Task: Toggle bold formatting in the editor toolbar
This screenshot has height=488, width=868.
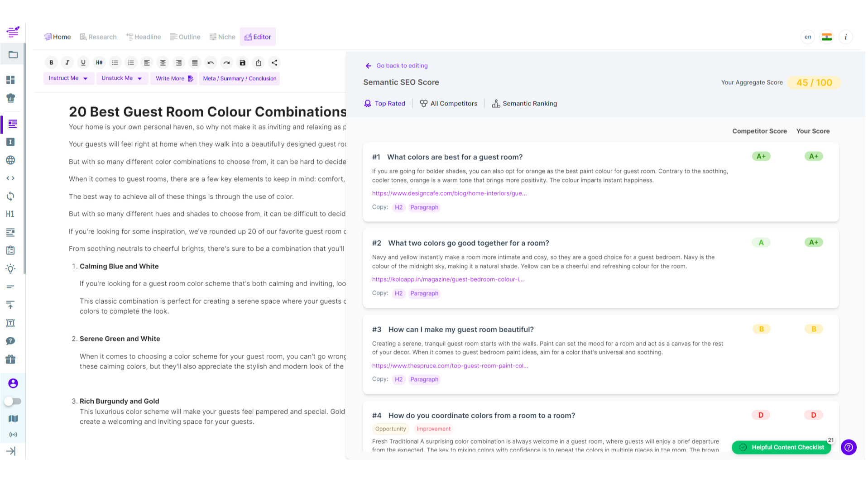Action: (x=51, y=62)
